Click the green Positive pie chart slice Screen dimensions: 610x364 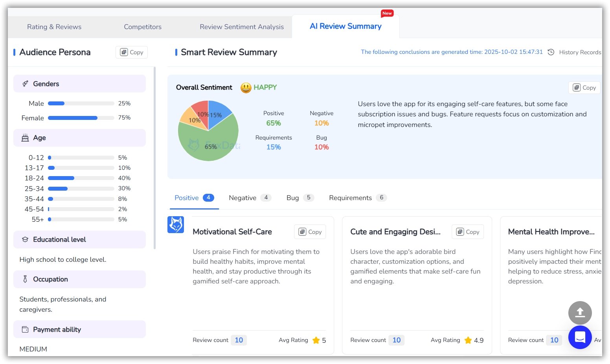tap(212, 143)
